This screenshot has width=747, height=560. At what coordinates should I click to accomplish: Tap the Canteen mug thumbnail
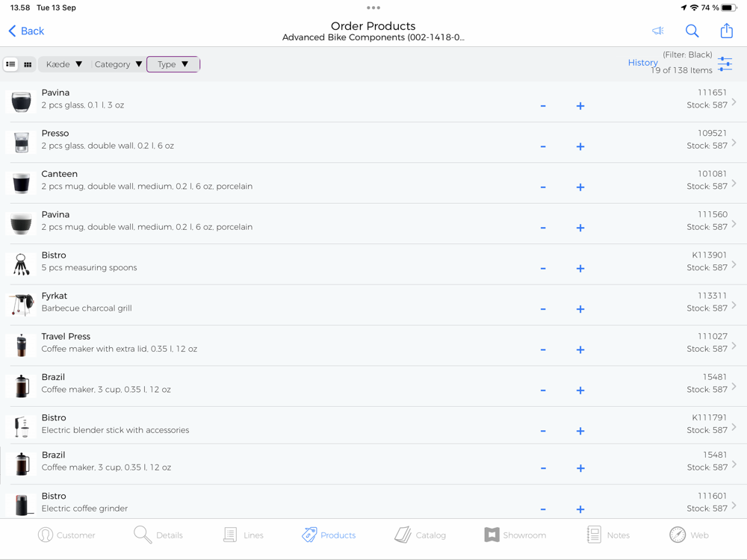pyautogui.click(x=21, y=183)
